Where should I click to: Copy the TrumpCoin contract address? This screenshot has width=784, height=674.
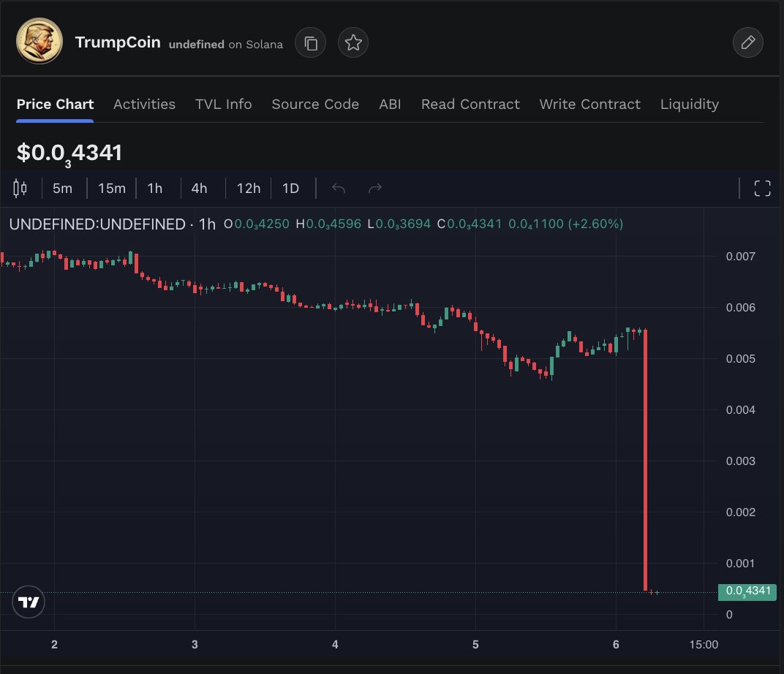pyautogui.click(x=311, y=43)
